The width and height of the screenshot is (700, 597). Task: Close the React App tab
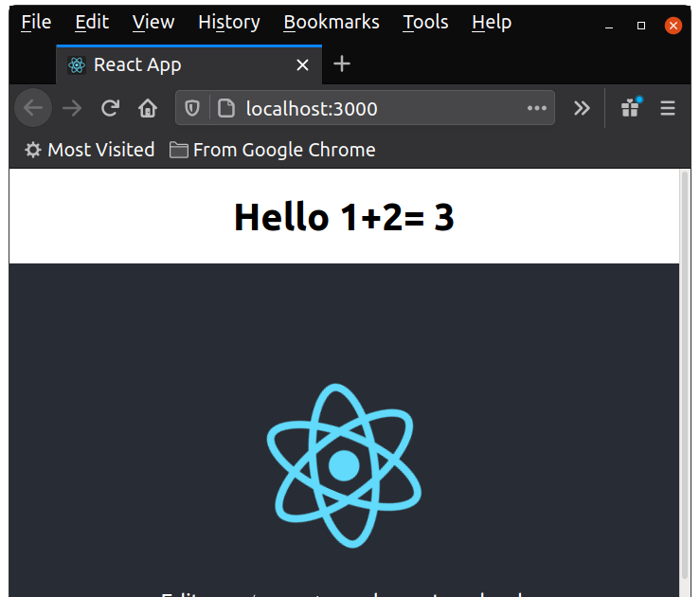point(303,65)
